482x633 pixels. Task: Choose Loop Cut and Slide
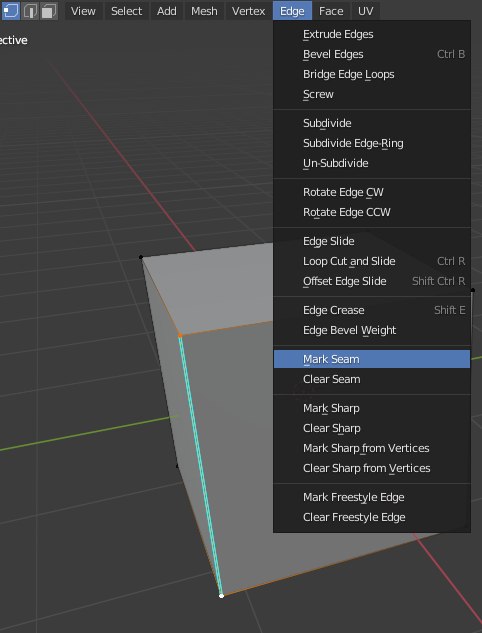pos(372,261)
